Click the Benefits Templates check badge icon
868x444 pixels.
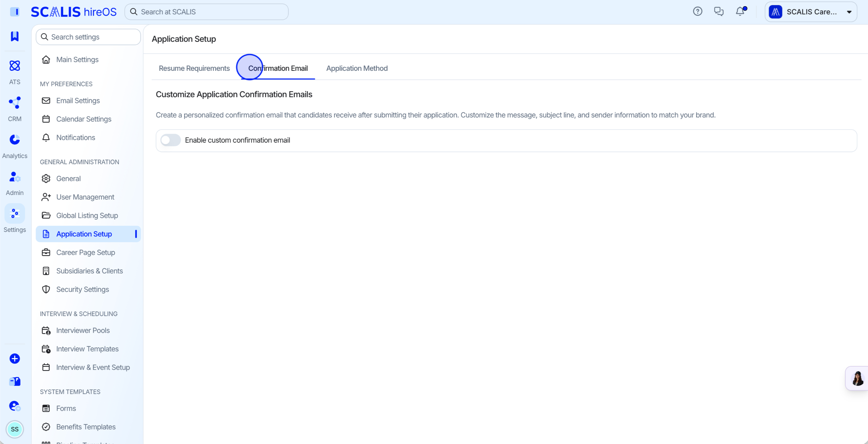point(46,427)
